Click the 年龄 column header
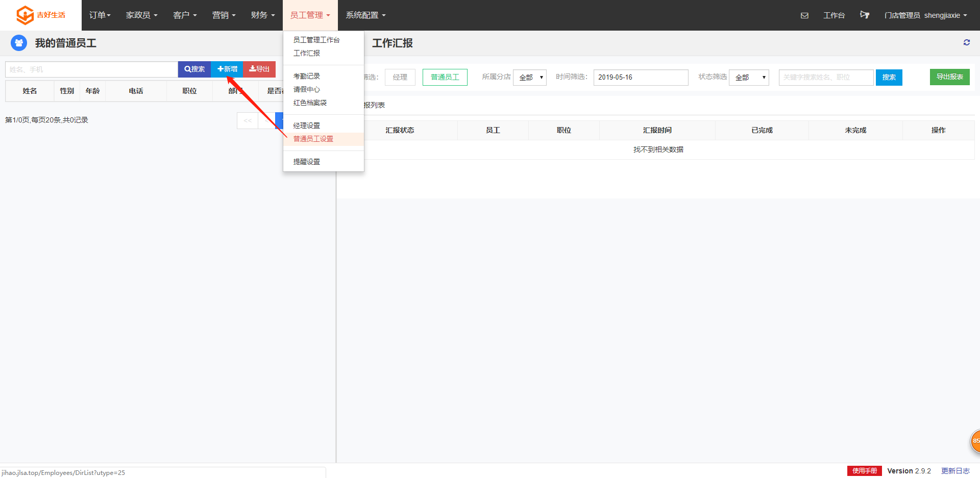Screen dimensions: 980x478 tap(93, 91)
